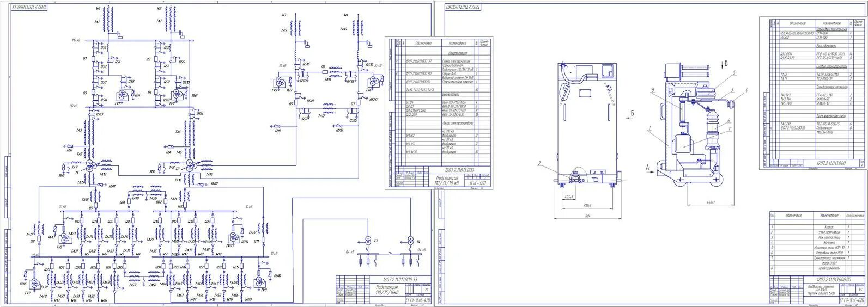Click the Q1 circuit breaker symbol
The image size is (868, 307).
[x=93, y=58]
